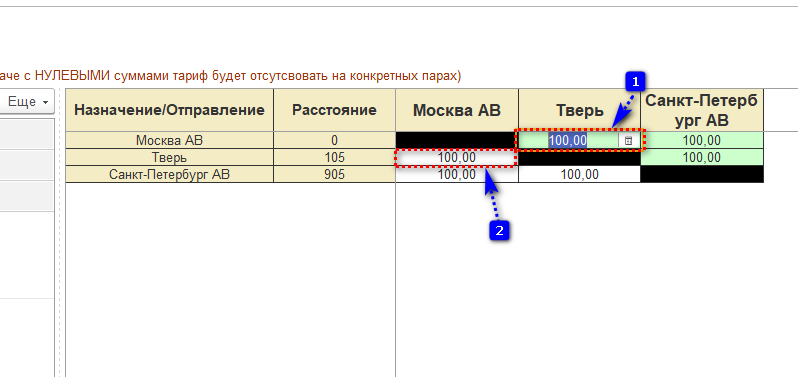Select Тверь to Москва АВ tariff cell
Screen dimensions: 798x377
point(457,158)
